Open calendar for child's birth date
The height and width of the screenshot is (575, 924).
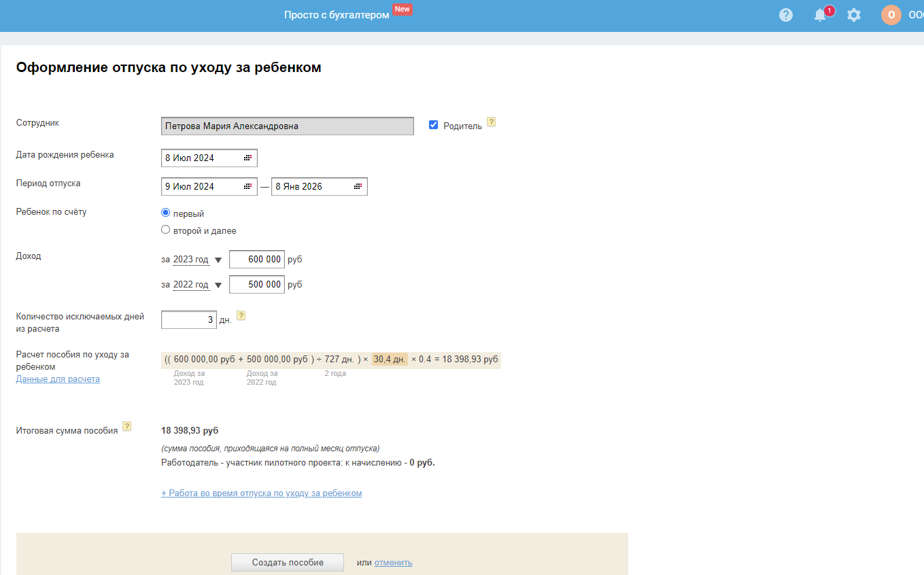(x=247, y=158)
